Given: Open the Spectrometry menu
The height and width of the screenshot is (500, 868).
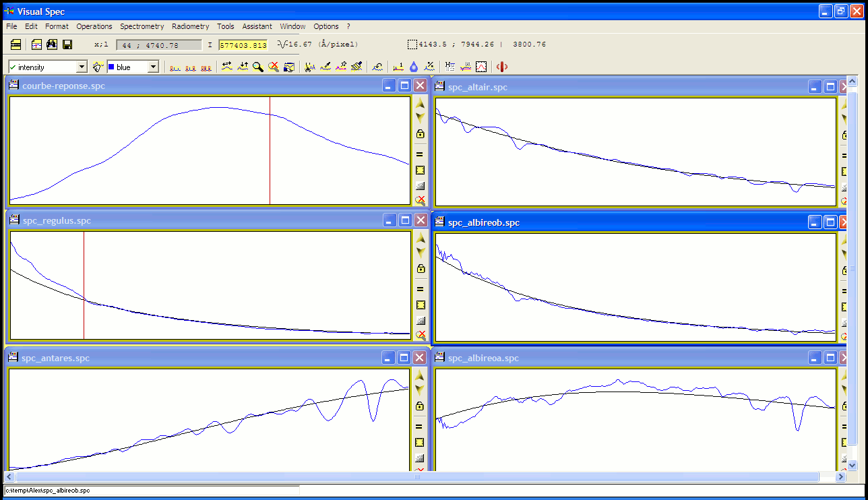Looking at the screenshot, I should [142, 26].
